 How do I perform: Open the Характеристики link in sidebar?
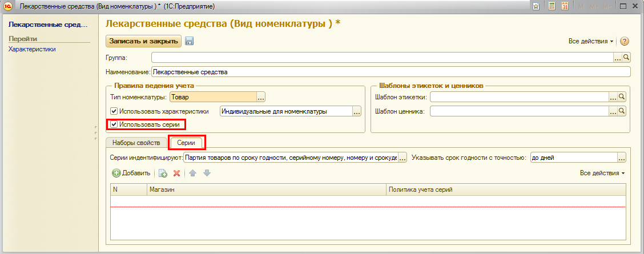32,49
